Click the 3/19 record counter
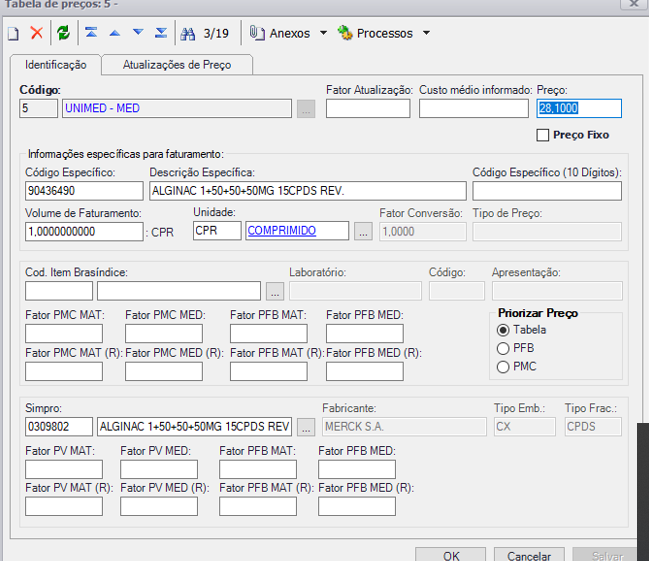 [x=216, y=33]
